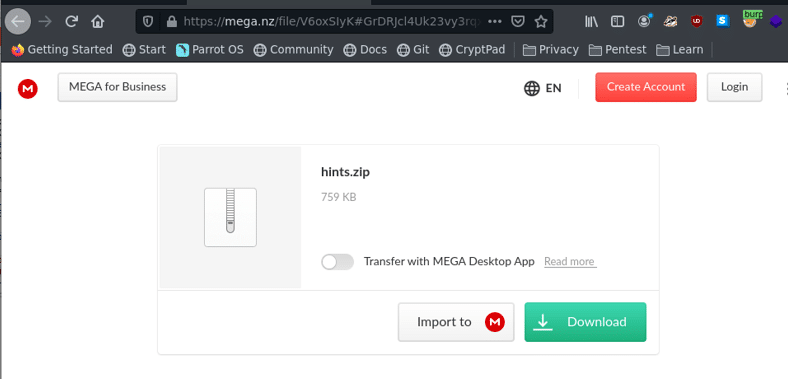
Task: Open the Git bookmark
Action: click(x=413, y=50)
